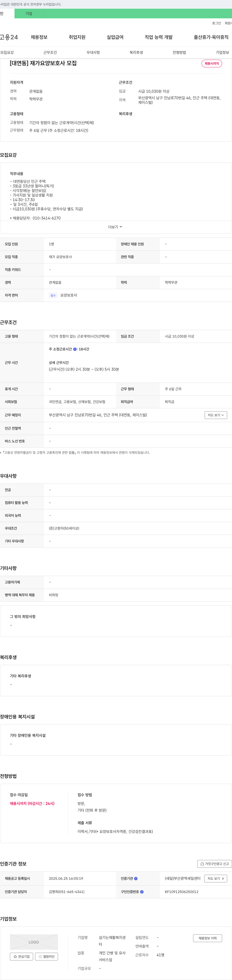Viewport: 232px width, 980px height.
Task: Click deadline text 채용시까지 (마감시간 : 24시)
Action: pyautogui.click(x=32, y=803)
